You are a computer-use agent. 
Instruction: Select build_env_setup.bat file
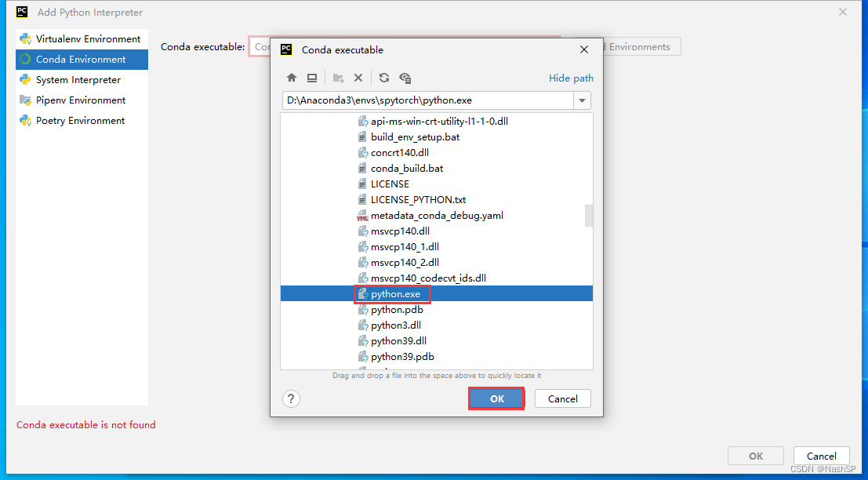415,136
